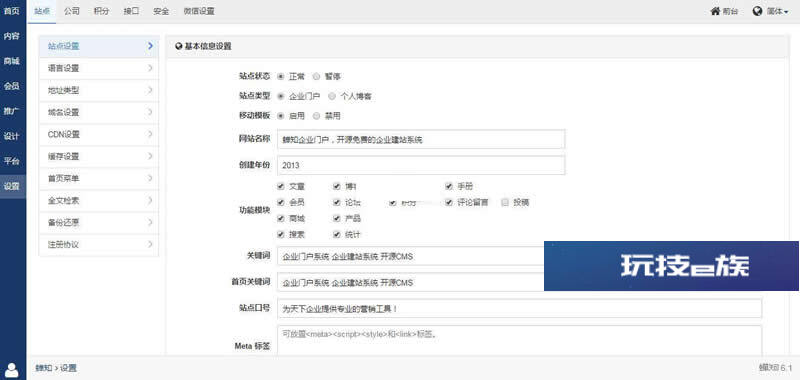Screen dimensions: 800x380
Task: Select 禁用 for 移动模板
Action: click(x=316, y=116)
